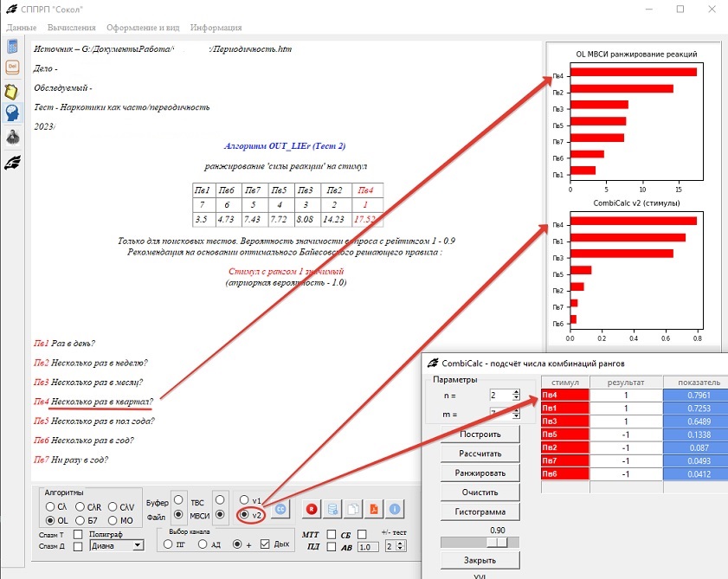Click the falcon logo in the CombiCalc title

pyautogui.click(x=433, y=363)
